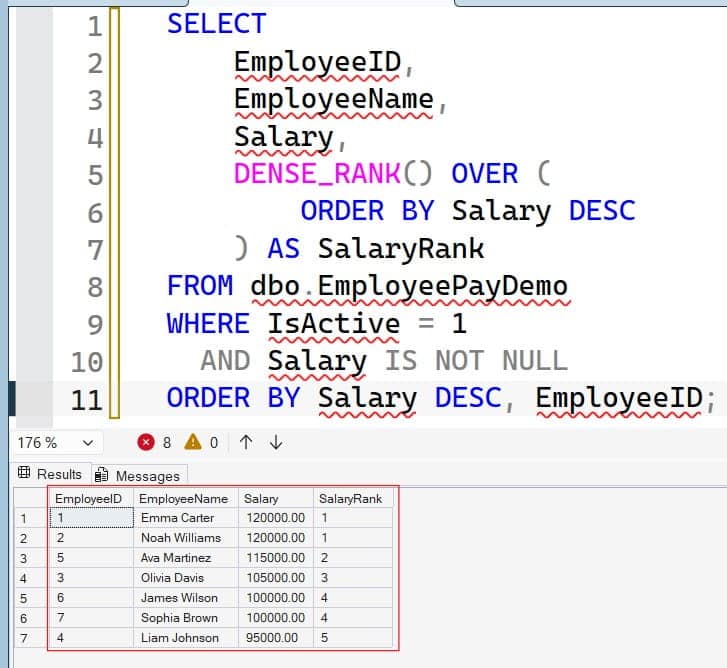Click line number 5 in the gutter
This screenshot has height=668, width=727.
point(95,175)
